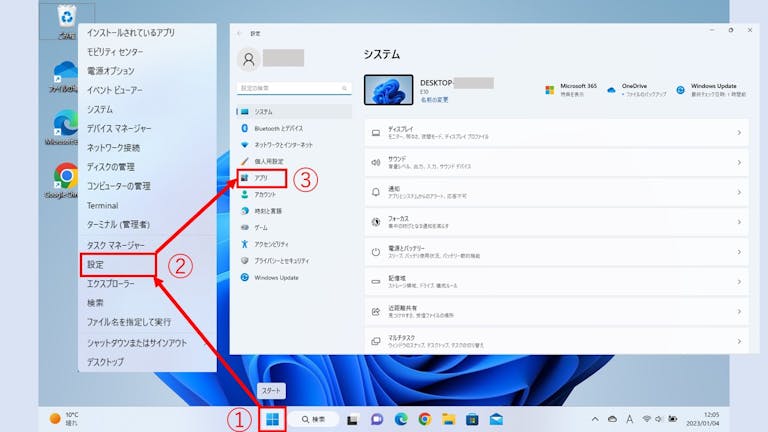Click the 名前の変更 rename link

434,100
